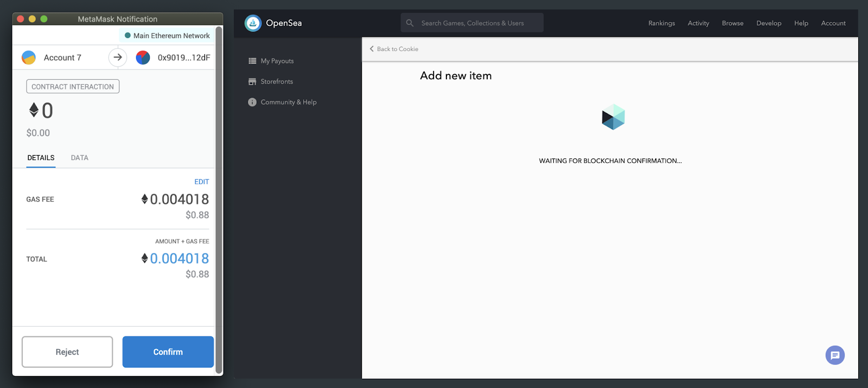
Task: Click the Back to Cookie chevron icon
Action: coord(372,49)
